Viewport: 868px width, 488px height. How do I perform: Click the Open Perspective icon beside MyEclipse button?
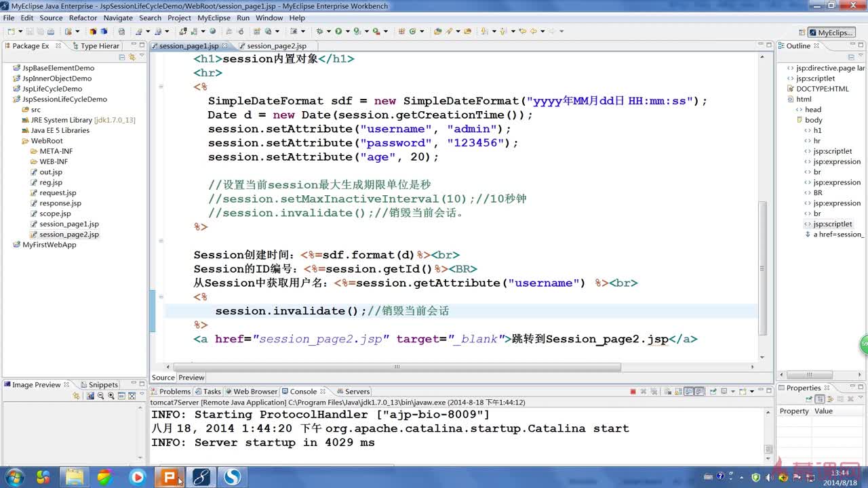click(x=801, y=32)
